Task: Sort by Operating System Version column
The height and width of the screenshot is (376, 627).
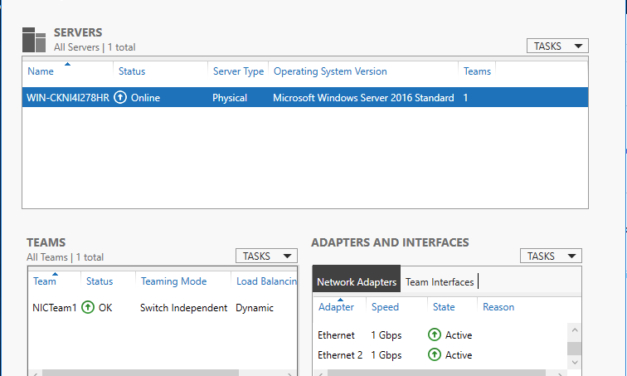Action: [330, 71]
